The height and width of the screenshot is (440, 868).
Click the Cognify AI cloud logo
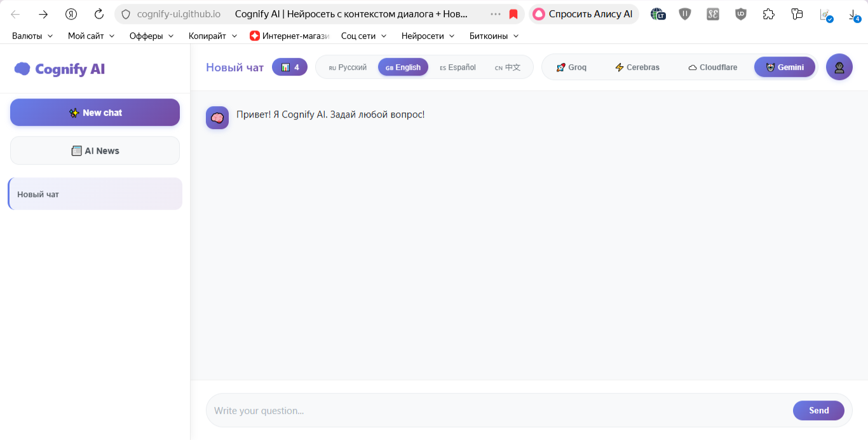point(22,69)
